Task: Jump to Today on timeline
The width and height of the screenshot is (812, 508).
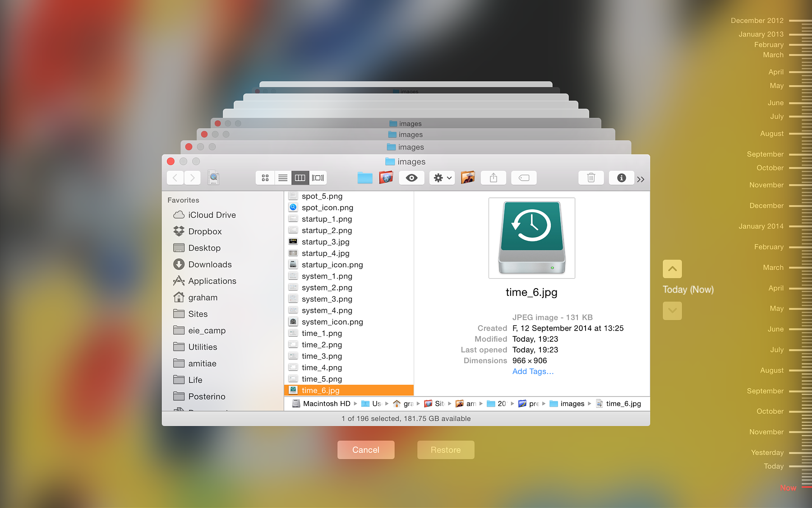Action: [x=774, y=466]
